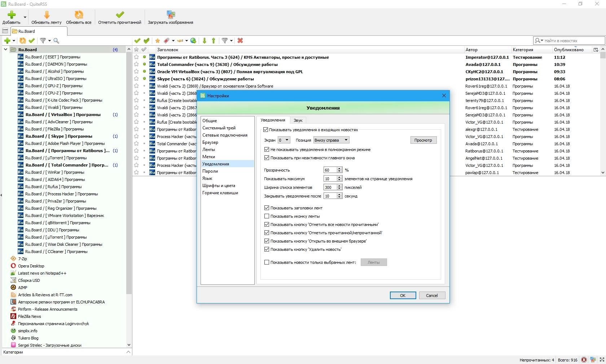The image size is (606, 364).
Task: Click the feed-tree toggle icon beside Ru.Board tab
Action: 5,31
